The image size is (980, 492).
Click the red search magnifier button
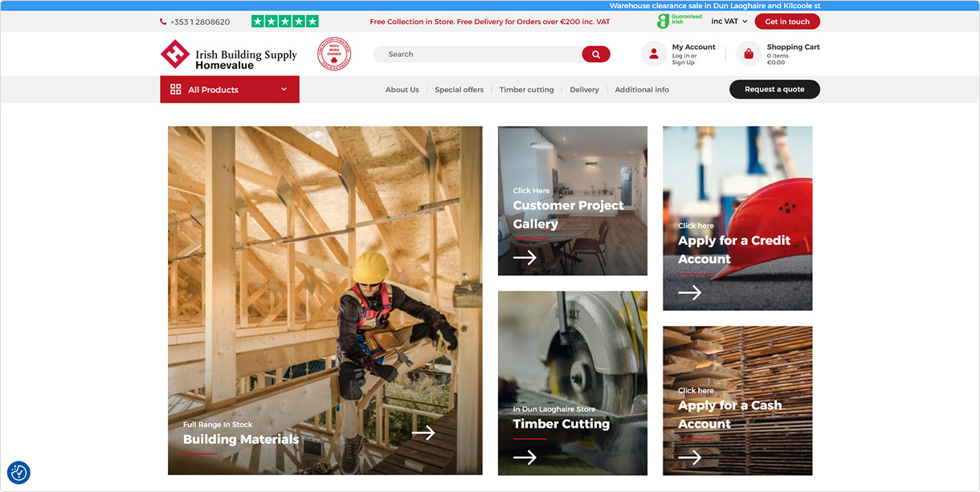click(x=595, y=55)
